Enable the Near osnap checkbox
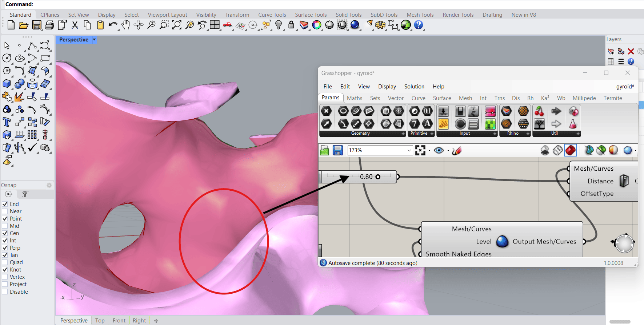 point(5,211)
